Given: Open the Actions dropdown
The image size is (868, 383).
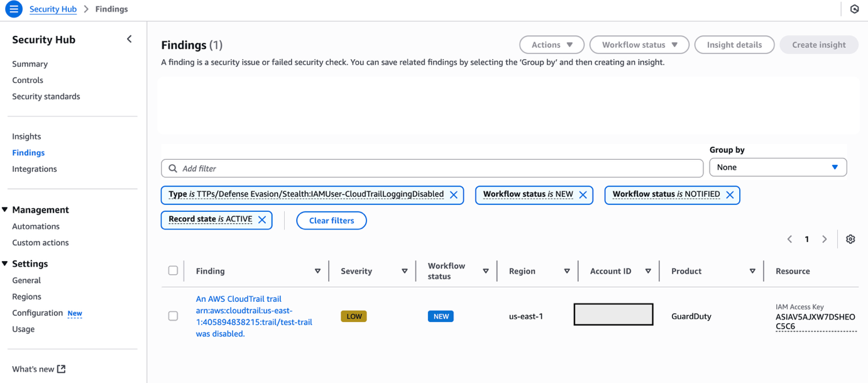Looking at the screenshot, I should [x=551, y=44].
